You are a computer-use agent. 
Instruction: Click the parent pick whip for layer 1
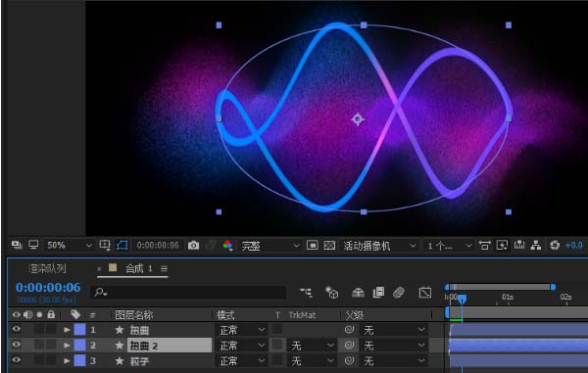(x=349, y=330)
